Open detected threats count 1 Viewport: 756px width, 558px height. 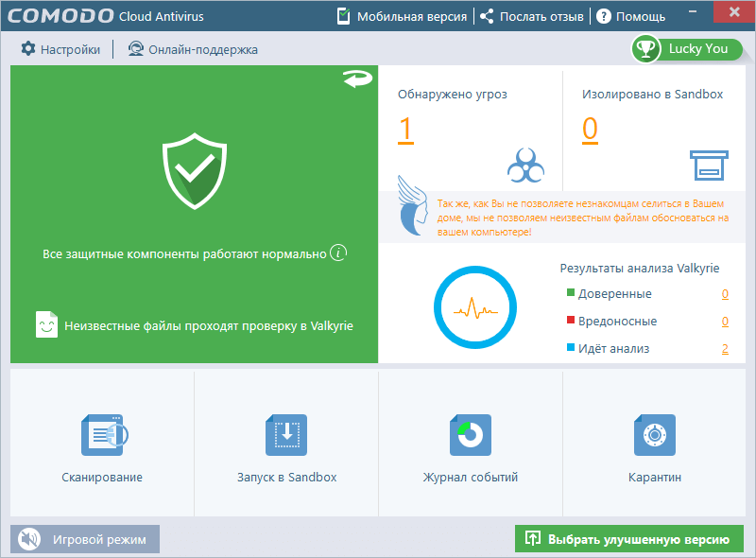(406, 130)
